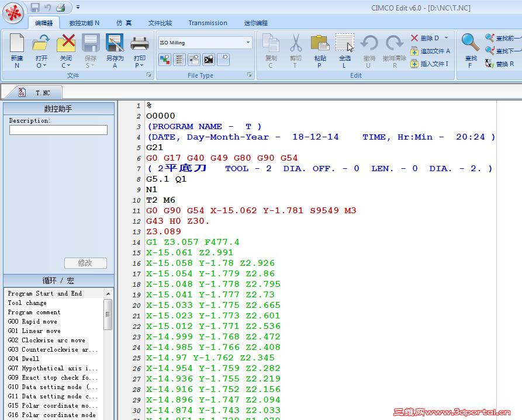Click 追加文件 A append file
522x420 pixels.
point(430,51)
